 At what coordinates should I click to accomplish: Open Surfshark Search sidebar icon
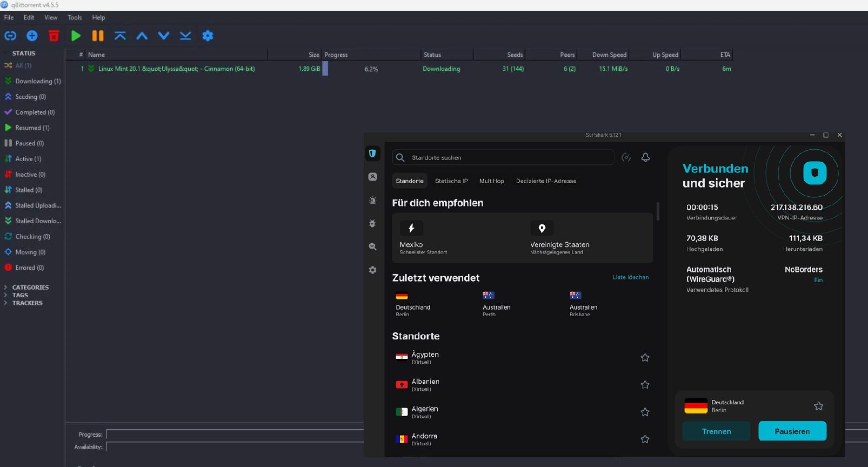point(372,246)
